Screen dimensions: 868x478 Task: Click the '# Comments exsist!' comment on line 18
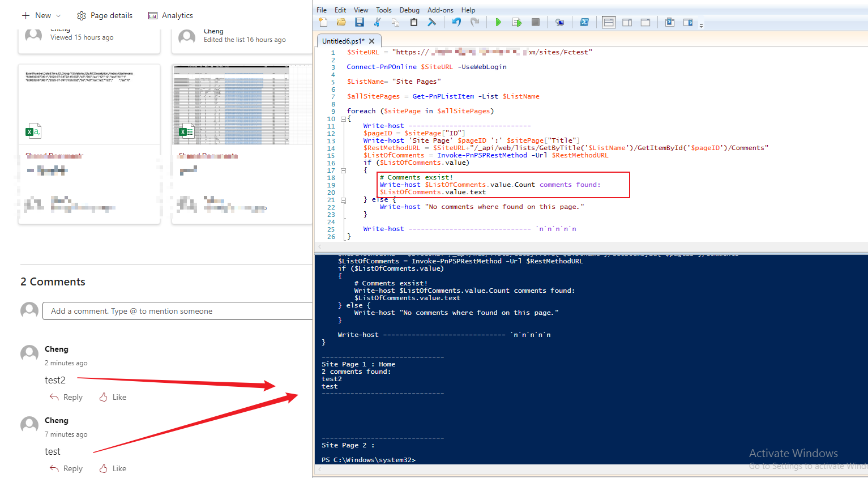point(416,177)
